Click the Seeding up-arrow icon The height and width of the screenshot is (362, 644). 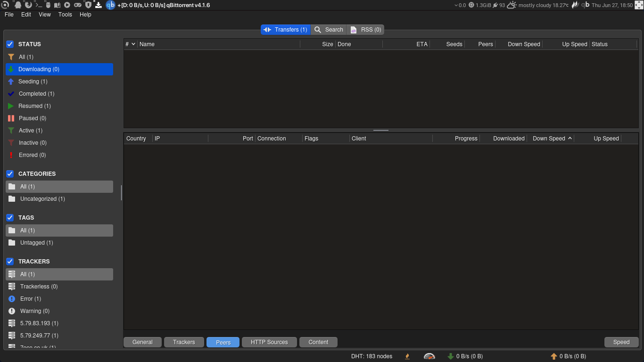coord(11,82)
